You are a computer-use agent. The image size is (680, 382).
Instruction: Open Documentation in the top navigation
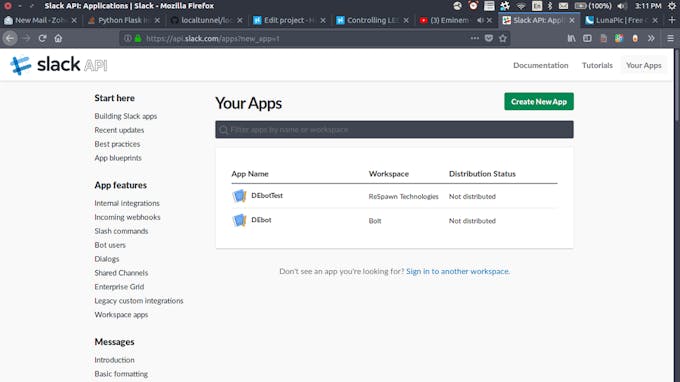tap(540, 65)
